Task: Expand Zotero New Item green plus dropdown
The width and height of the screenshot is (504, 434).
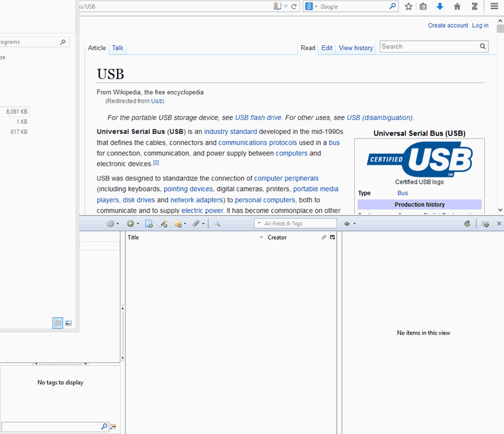Action: tap(132, 224)
